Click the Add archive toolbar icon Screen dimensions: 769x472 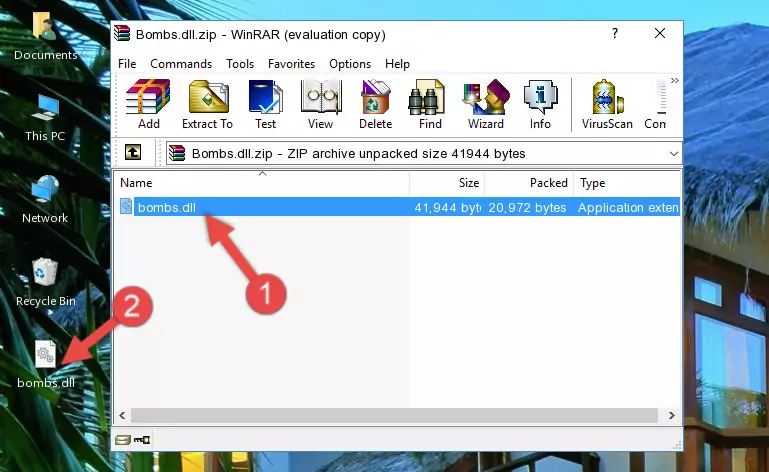click(x=148, y=105)
